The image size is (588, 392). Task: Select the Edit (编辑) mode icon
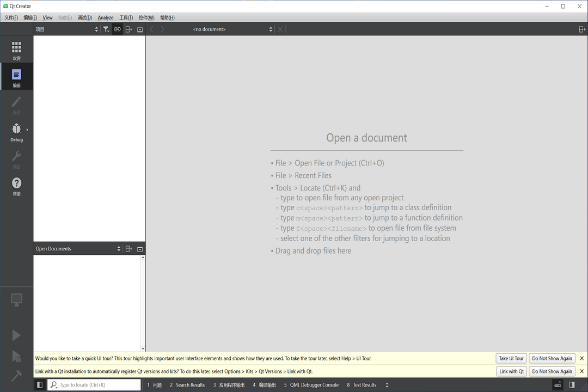click(x=16, y=76)
